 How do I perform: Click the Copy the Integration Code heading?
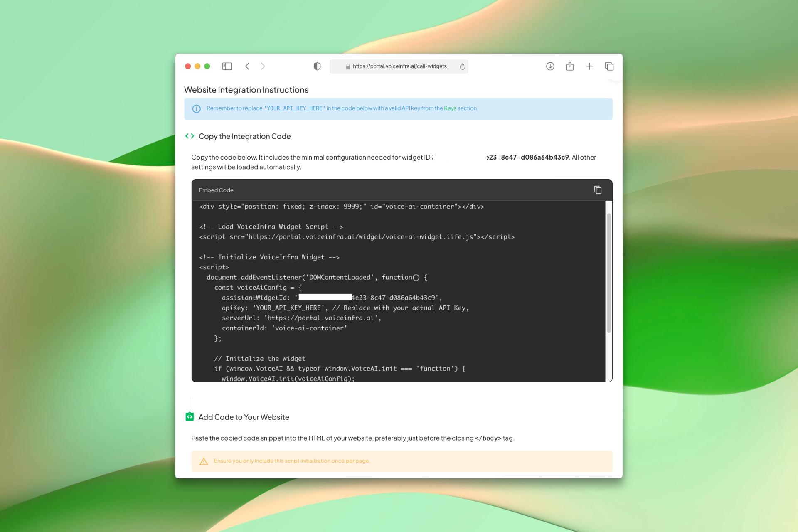(x=244, y=136)
